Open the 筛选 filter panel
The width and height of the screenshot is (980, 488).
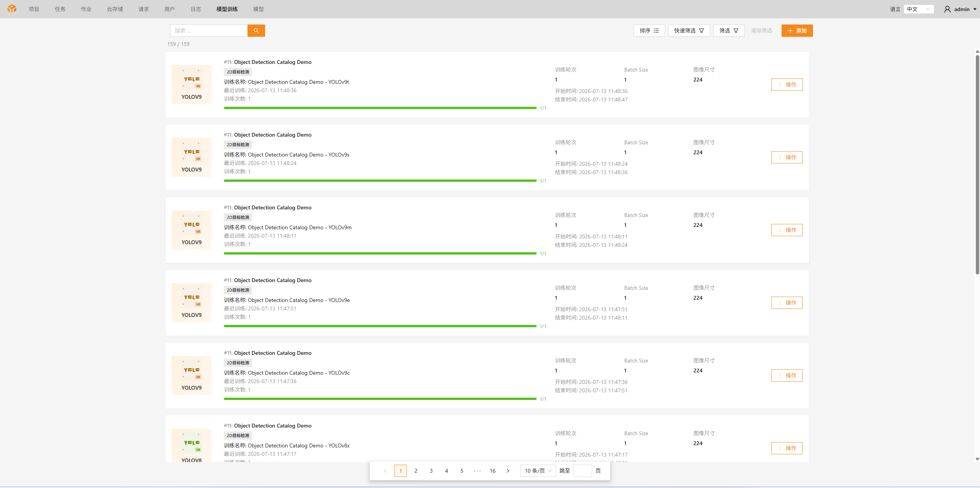[729, 31]
